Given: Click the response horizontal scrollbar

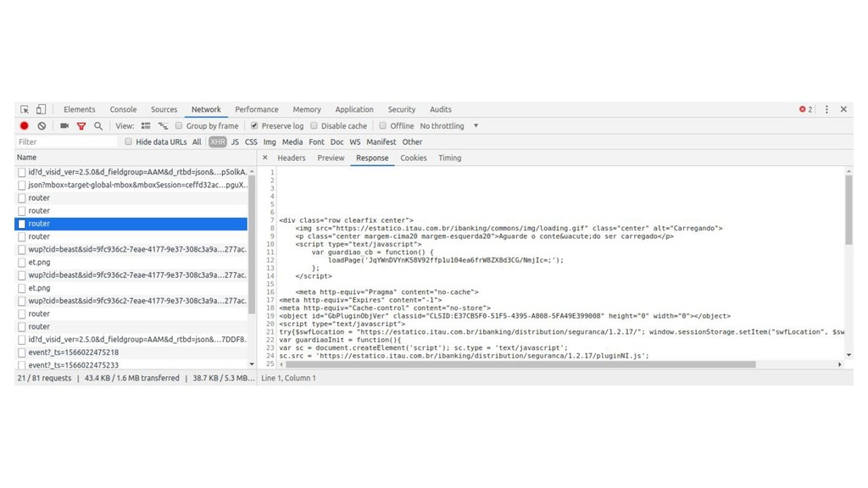Looking at the screenshot, I should pyautogui.click(x=520, y=364).
